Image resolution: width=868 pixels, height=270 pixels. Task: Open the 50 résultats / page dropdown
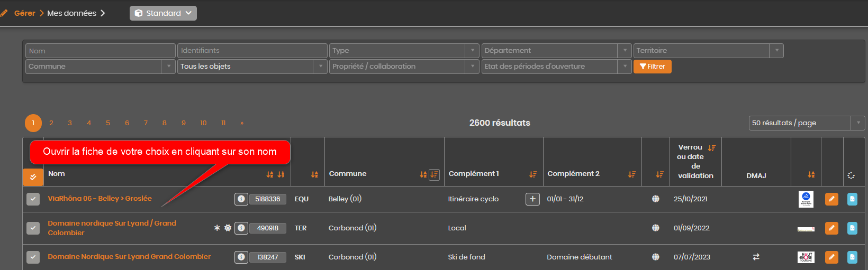[x=807, y=123]
